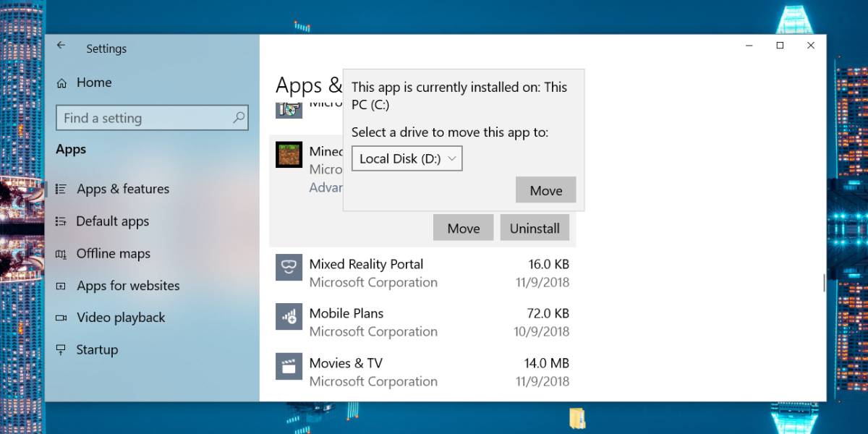Open the Home settings page
This screenshot has width=868, height=434.
tap(94, 82)
